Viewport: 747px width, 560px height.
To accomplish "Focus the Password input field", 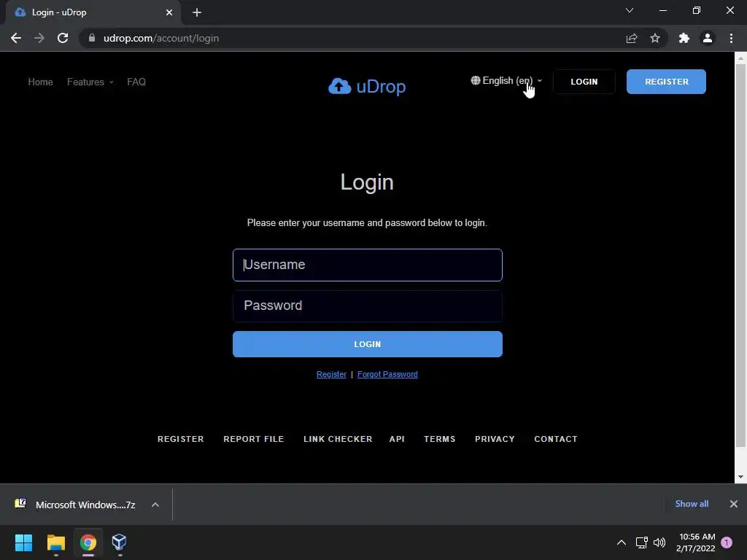I will (x=368, y=306).
